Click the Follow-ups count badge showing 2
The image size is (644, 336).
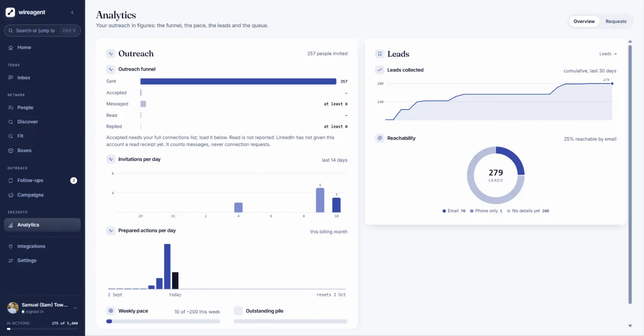click(74, 181)
